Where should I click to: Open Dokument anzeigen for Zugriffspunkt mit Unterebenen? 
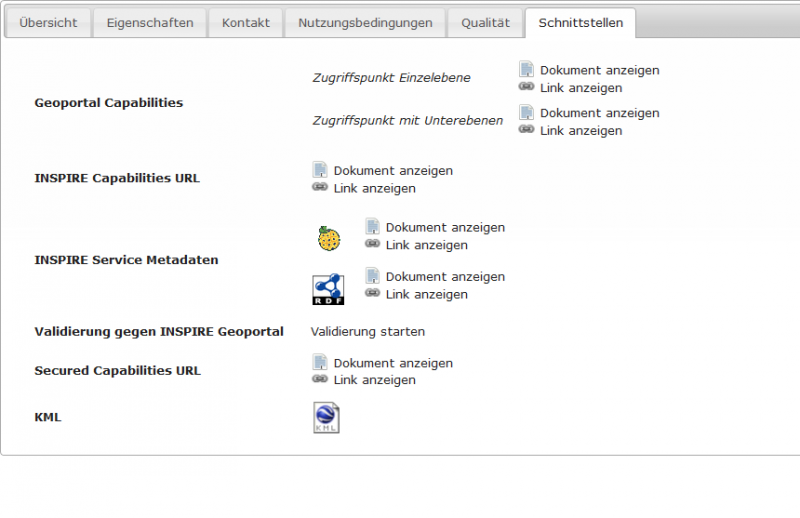click(599, 113)
